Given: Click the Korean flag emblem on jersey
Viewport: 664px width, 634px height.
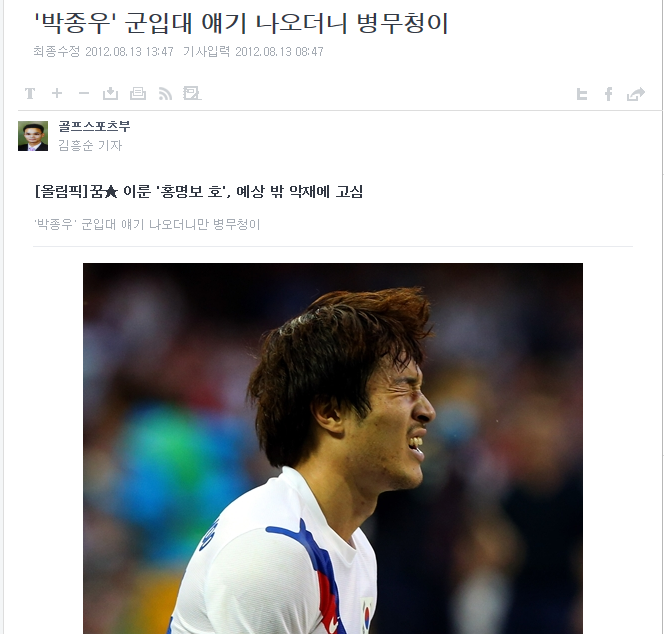Looking at the screenshot, I should tap(367, 615).
